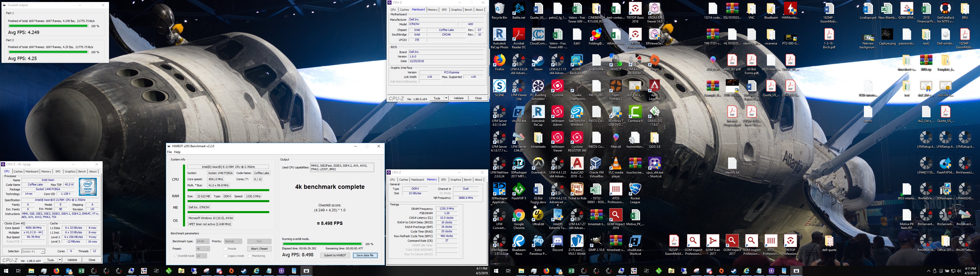980x276 pixels.
Task: Click the Intel Xeon logo in CPU-Z
Action: [x=88, y=187]
